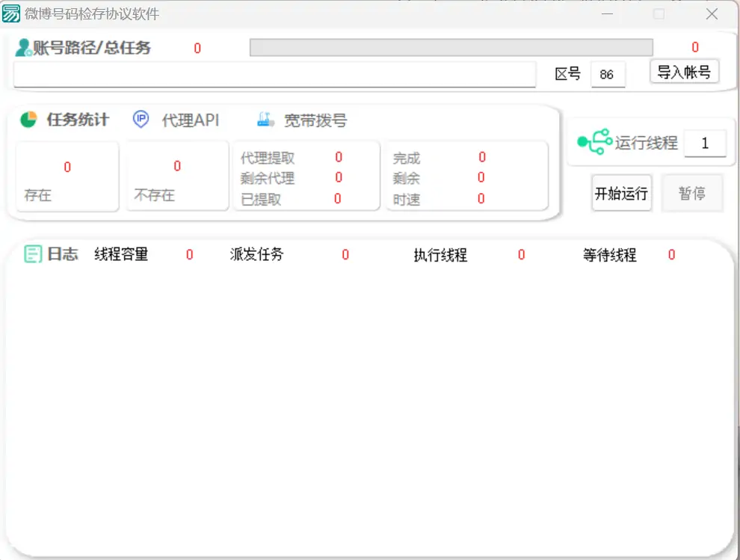Click the 执行线程 label
740x560 pixels.
click(440, 255)
